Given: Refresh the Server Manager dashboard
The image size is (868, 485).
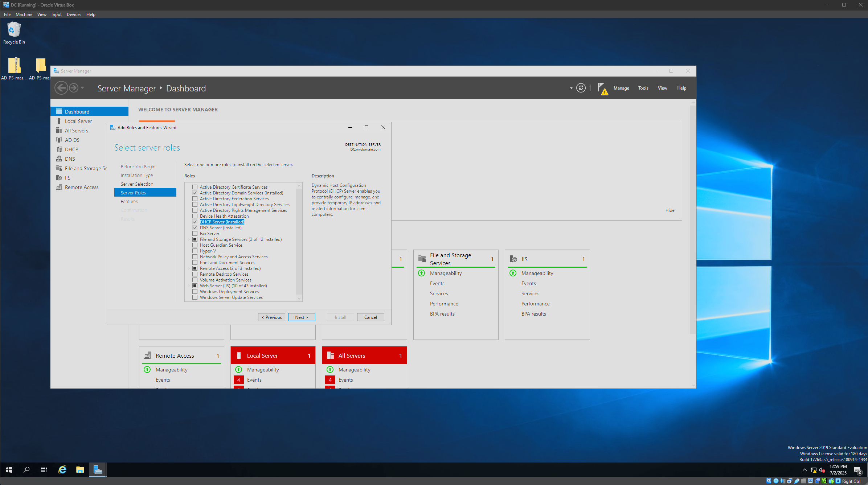Looking at the screenshot, I should click(581, 88).
